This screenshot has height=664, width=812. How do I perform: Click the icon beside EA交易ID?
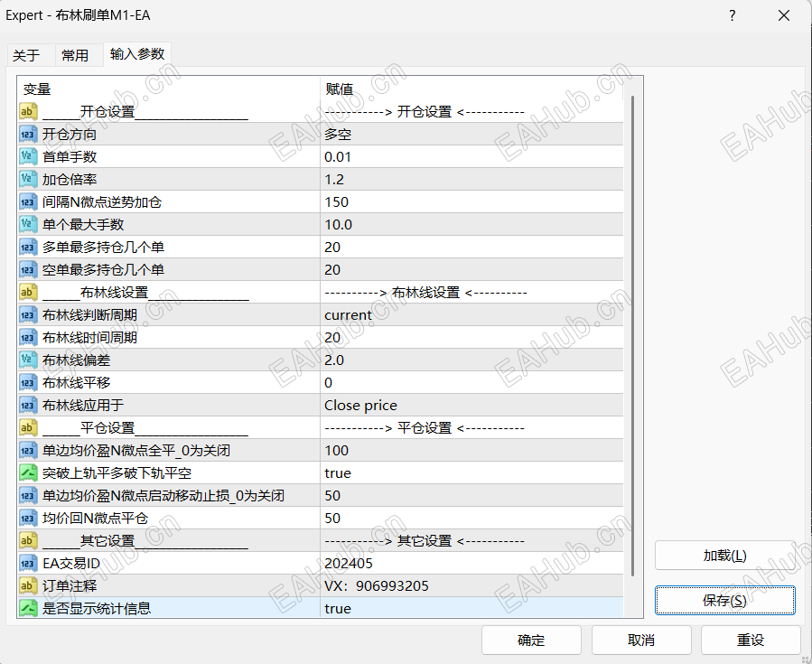(28, 564)
